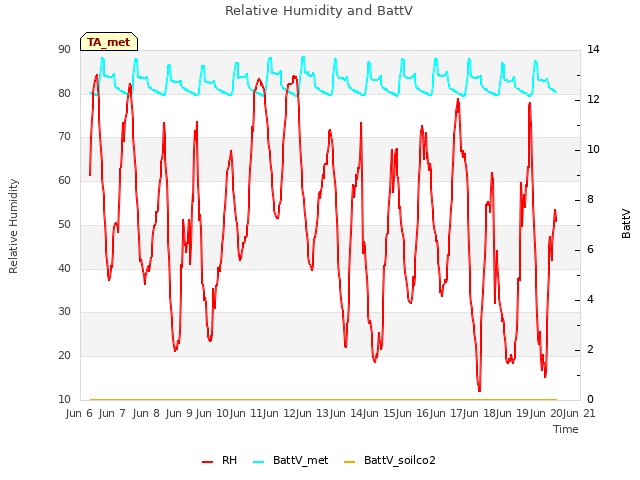Click the Jun 10 x-axis tick label
Viewport: 640px width, 480px height.
click(212, 413)
